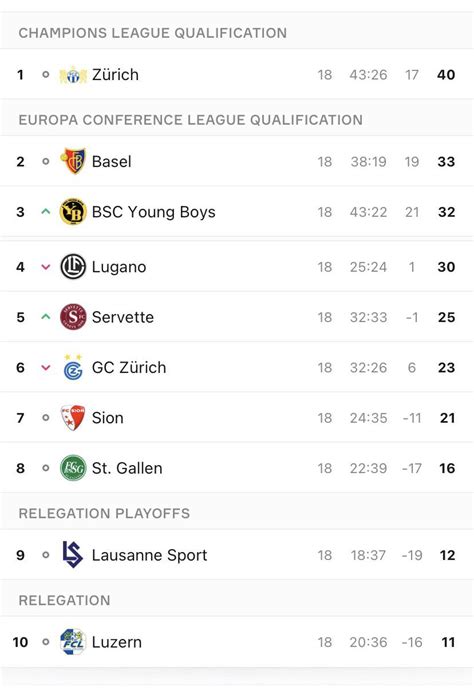Image resolution: width=474 pixels, height=691 pixels.
Task: Open the GC Zürich logo
Action: 73,367
